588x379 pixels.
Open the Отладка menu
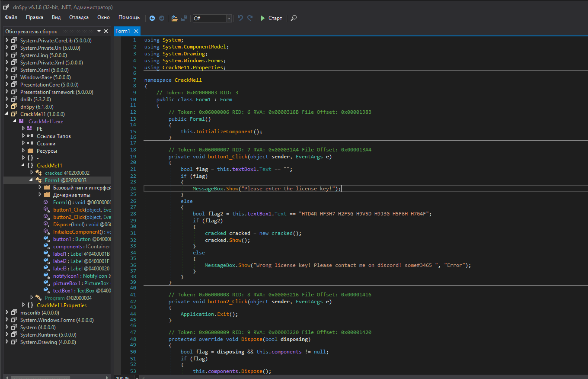point(79,17)
